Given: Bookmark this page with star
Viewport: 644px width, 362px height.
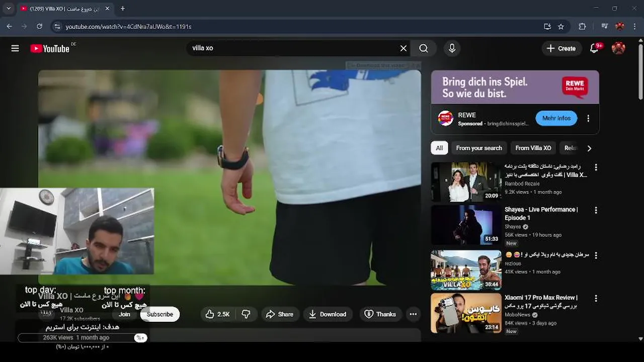Looking at the screenshot, I should tap(561, 27).
